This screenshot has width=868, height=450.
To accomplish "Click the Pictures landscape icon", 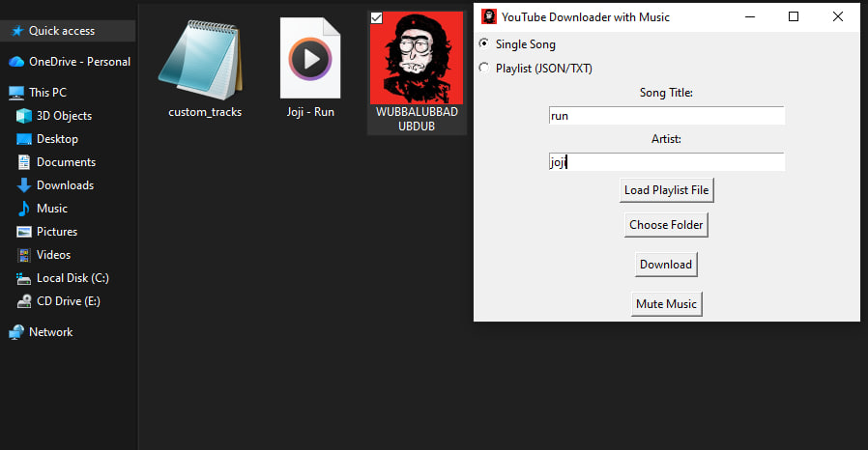I will [24, 232].
